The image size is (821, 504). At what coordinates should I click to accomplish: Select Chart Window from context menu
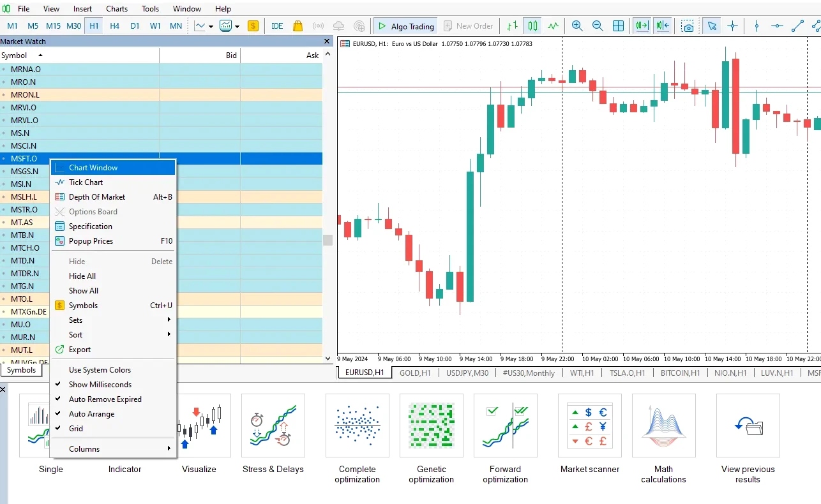point(93,168)
